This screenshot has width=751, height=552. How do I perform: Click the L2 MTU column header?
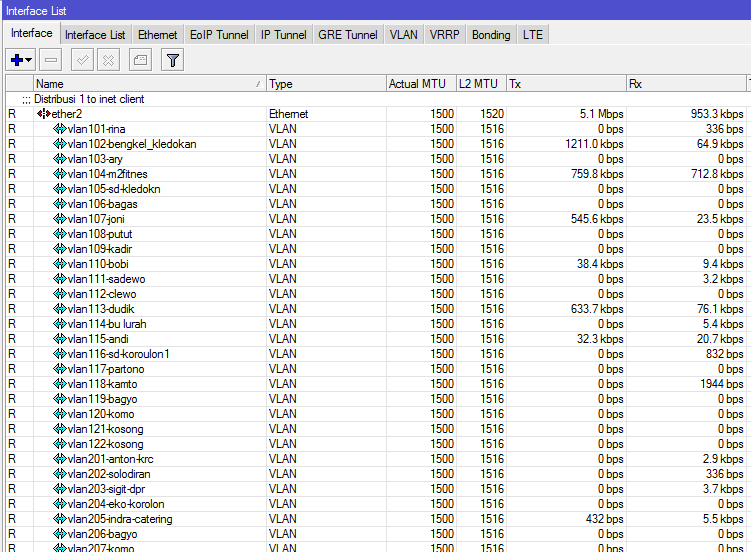[x=481, y=84]
